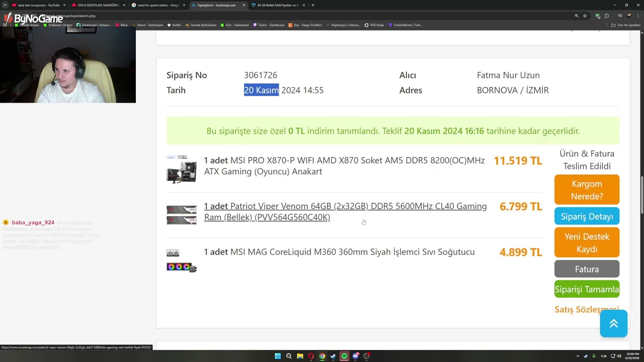
Task: Switch to the 'need for speed carbon' Google tab
Action: [158, 5]
